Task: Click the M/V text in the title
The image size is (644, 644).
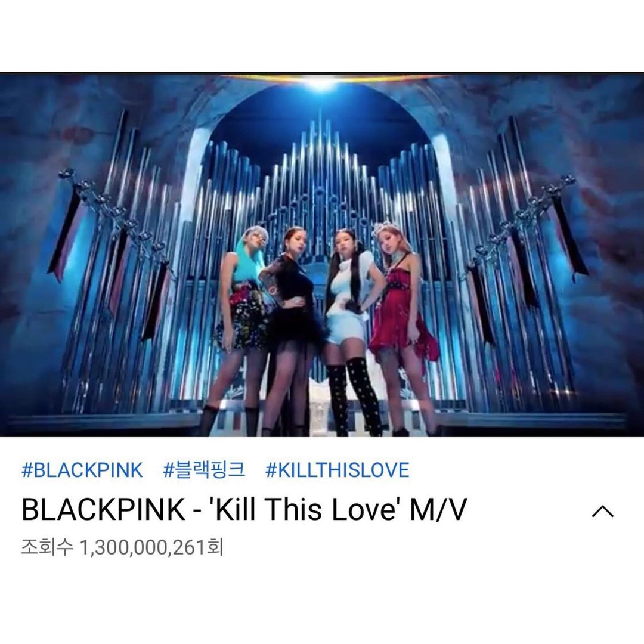Action: click(x=438, y=509)
